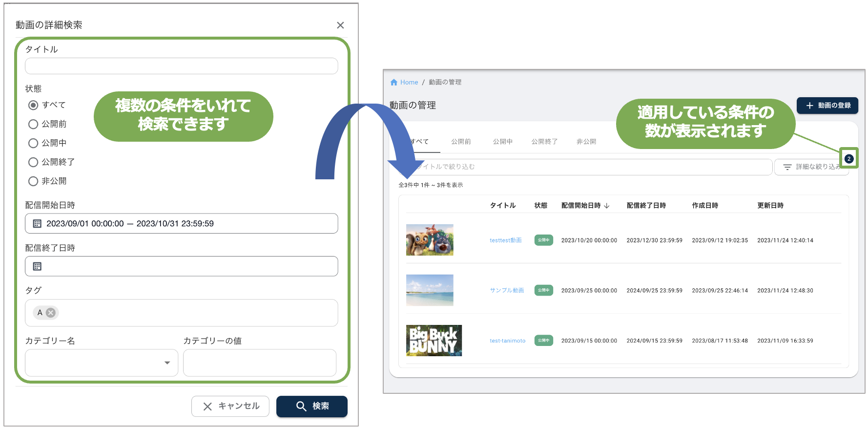The image size is (868, 429).
Task: Click the Big Buck Bunny thumbnail
Action: click(434, 341)
